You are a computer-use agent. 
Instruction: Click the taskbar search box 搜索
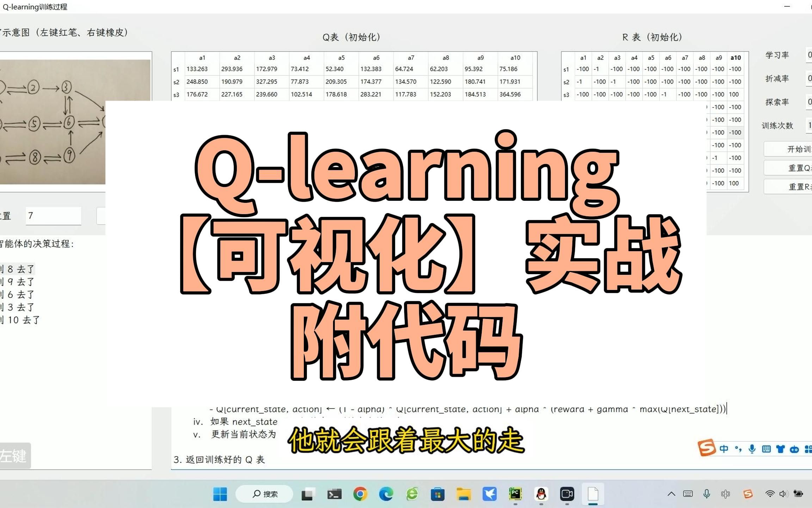tap(264, 494)
